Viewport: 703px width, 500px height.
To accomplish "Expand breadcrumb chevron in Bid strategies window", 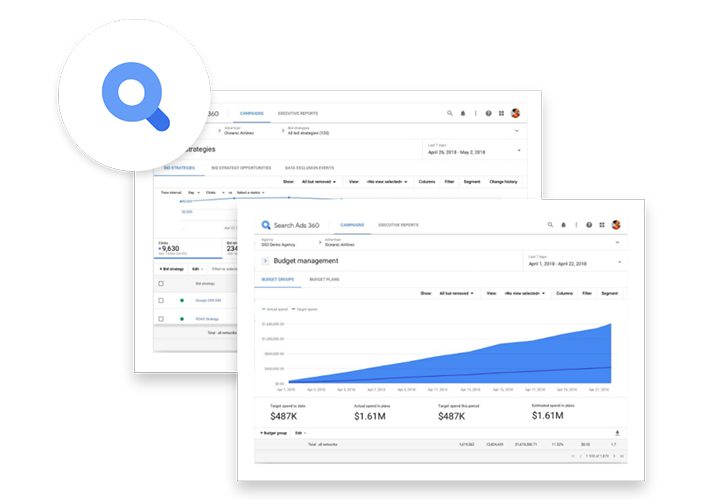I will tap(517, 131).
